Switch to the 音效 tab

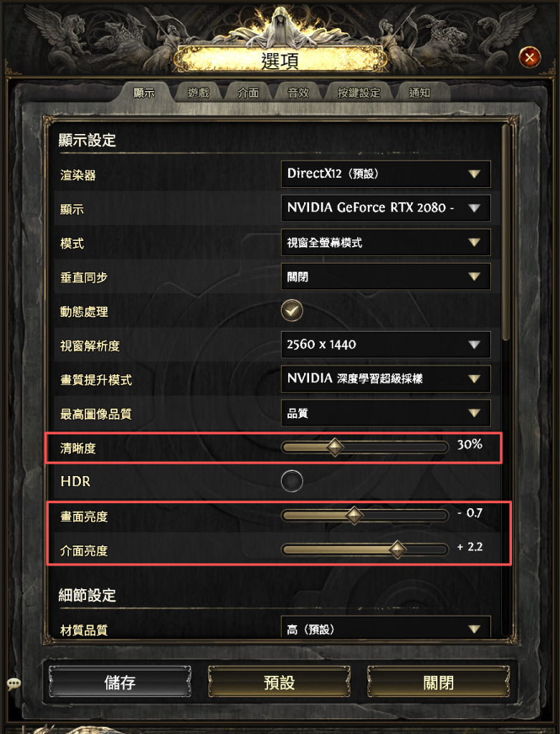point(298,92)
